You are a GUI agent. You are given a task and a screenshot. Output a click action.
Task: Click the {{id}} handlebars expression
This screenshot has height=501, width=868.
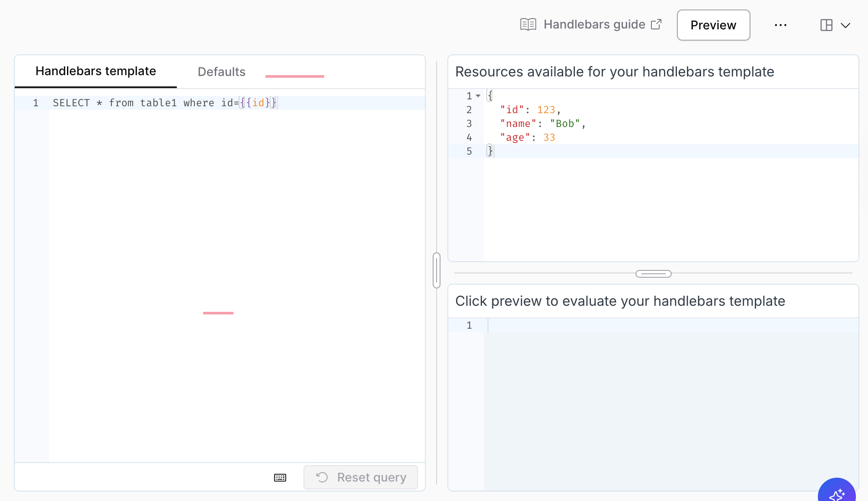tap(258, 103)
